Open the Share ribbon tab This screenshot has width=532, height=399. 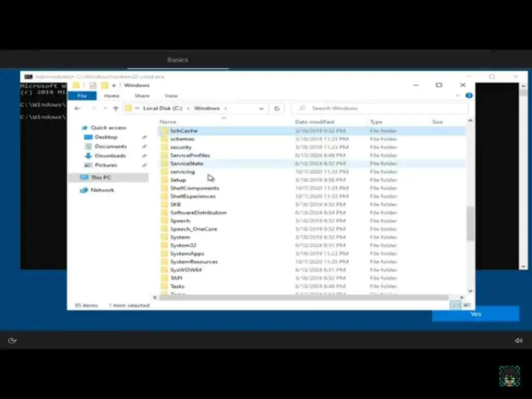click(142, 96)
